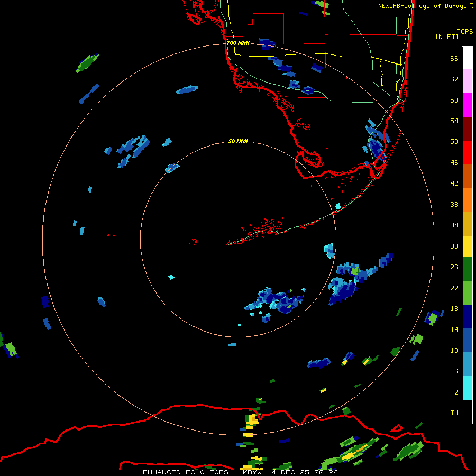Click the black TH threshold band
476x476 pixels.
(467, 411)
